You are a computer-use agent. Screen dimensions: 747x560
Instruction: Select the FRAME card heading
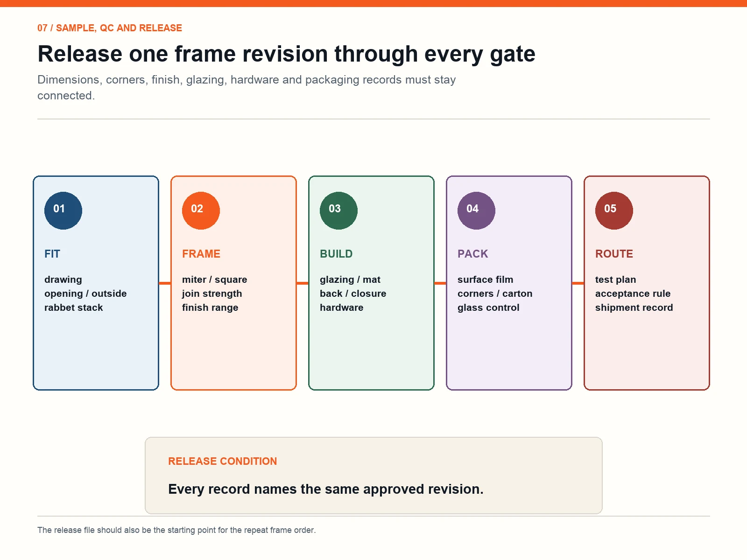click(x=201, y=254)
